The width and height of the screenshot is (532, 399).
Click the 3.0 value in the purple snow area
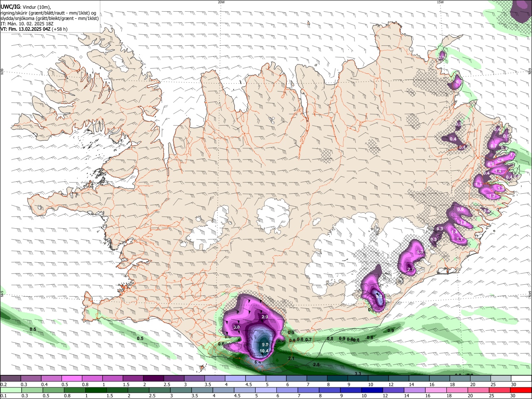coord(237,328)
